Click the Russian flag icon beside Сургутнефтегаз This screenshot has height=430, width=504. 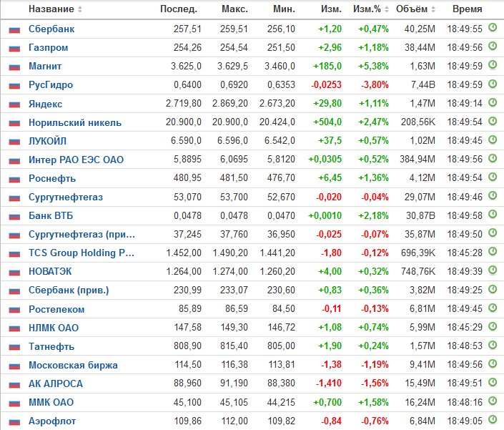(14, 197)
